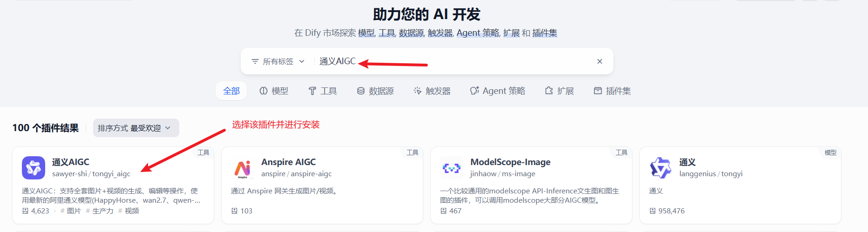Click the 触发器 link in the subtitle

(x=440, y=33)
